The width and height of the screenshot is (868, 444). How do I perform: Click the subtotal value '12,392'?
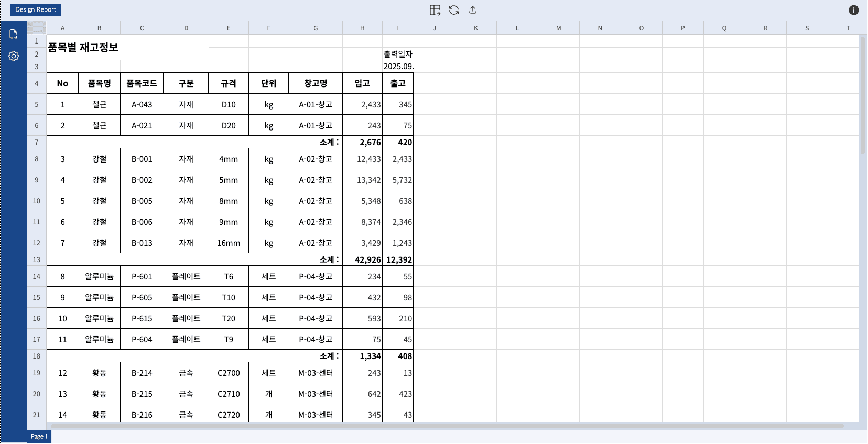[x=399, y=259]
